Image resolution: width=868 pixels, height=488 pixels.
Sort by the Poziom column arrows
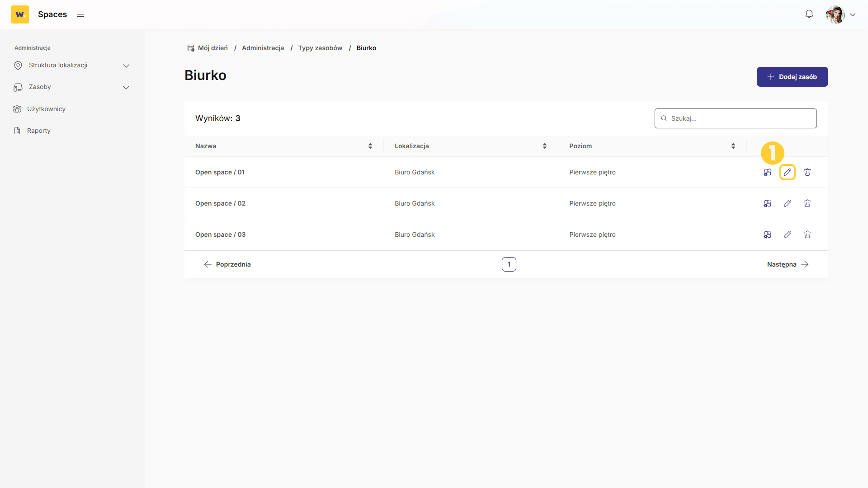coord(733,146)
